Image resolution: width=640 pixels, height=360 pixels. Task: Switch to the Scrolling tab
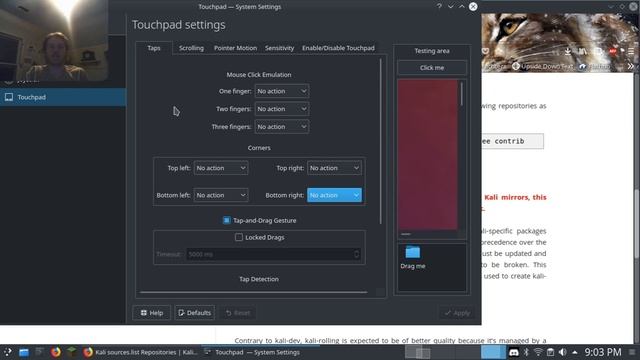click(x=191, y=48)
